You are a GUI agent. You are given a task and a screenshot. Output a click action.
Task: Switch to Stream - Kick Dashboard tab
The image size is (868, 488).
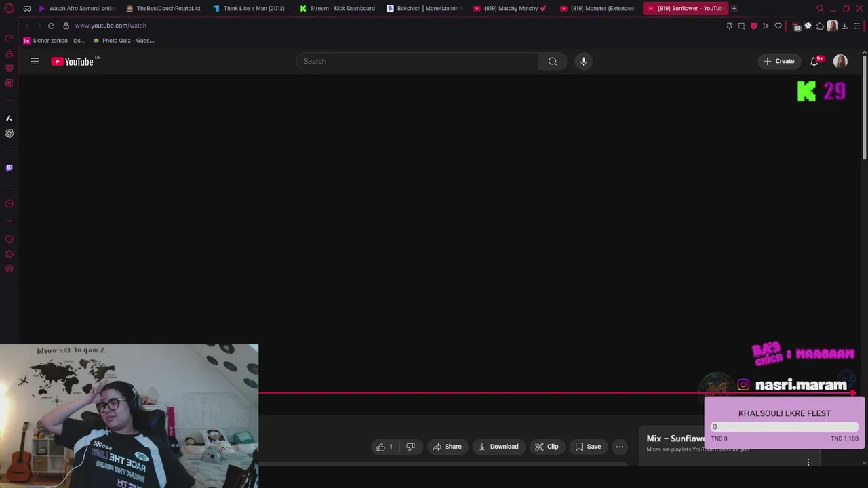click(337, 8)
